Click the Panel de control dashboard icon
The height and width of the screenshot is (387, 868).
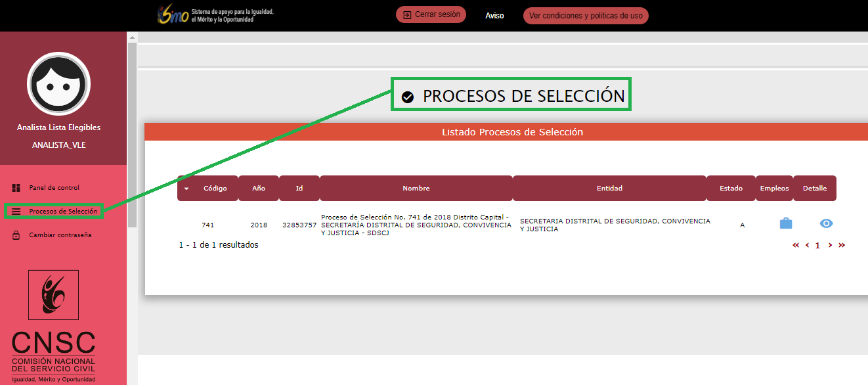[16, 188]
